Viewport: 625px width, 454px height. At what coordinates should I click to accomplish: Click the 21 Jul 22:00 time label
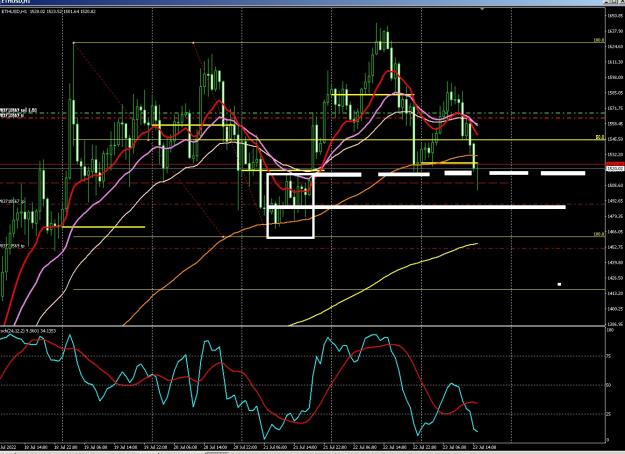click(335, 447)
